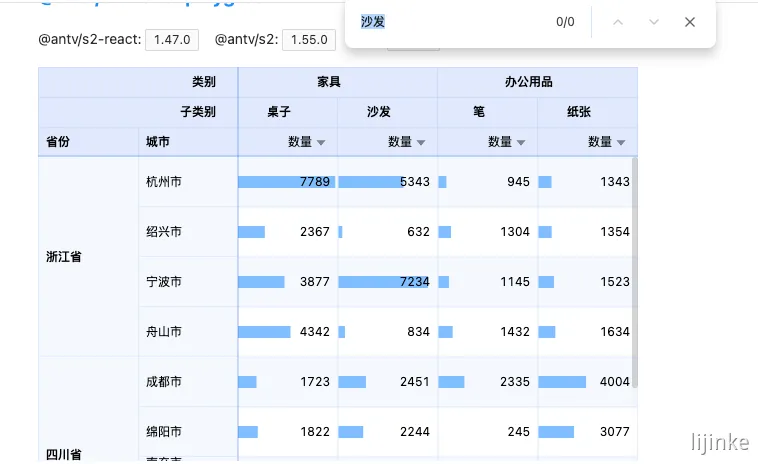758x464 pixels.
Task: Click cell value 1304
Action: pyautogui.click(x=515, y=232)
